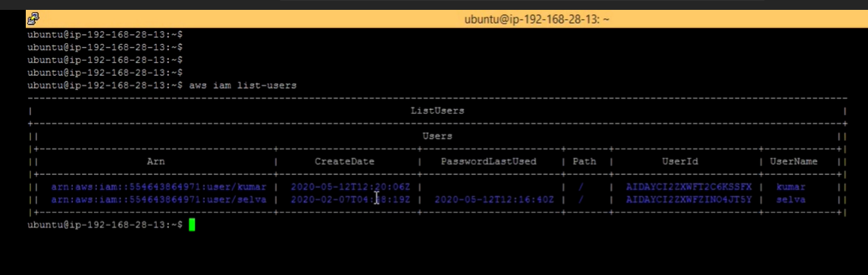The image size is (868, 275).
Task: Select the ListUsers table heading
Action: point(437,111)
